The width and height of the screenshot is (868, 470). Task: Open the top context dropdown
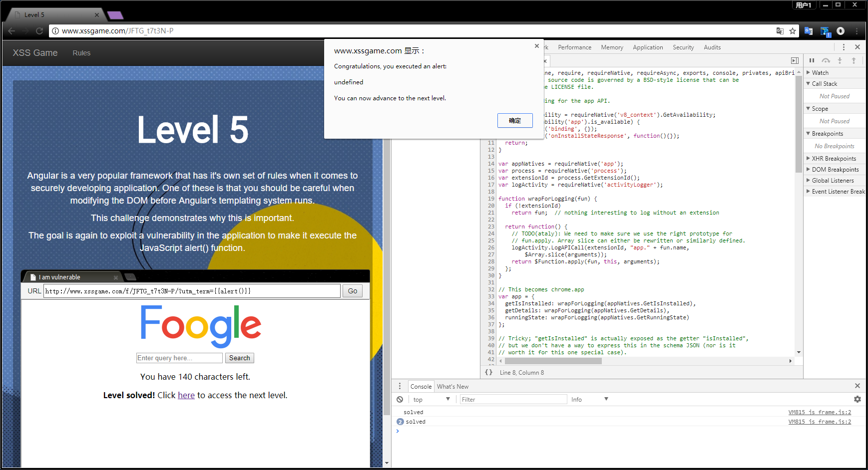click(431, 399)
